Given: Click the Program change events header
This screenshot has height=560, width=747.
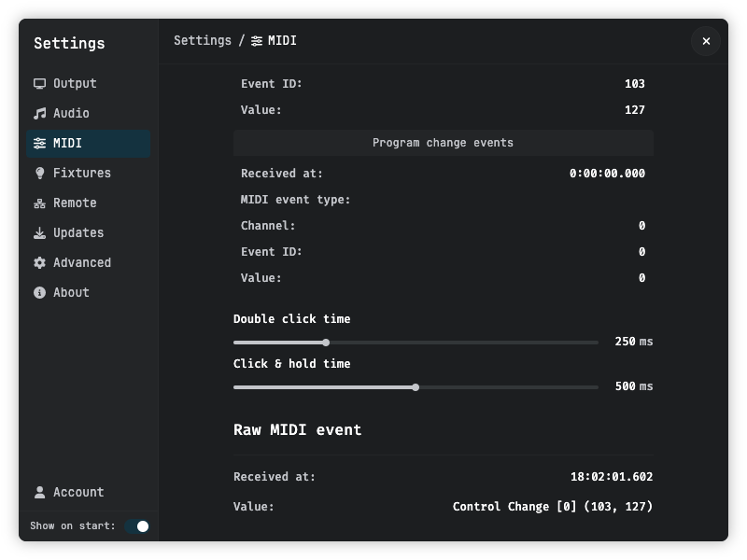Looking at the screenshot, I should pos(443,143).
